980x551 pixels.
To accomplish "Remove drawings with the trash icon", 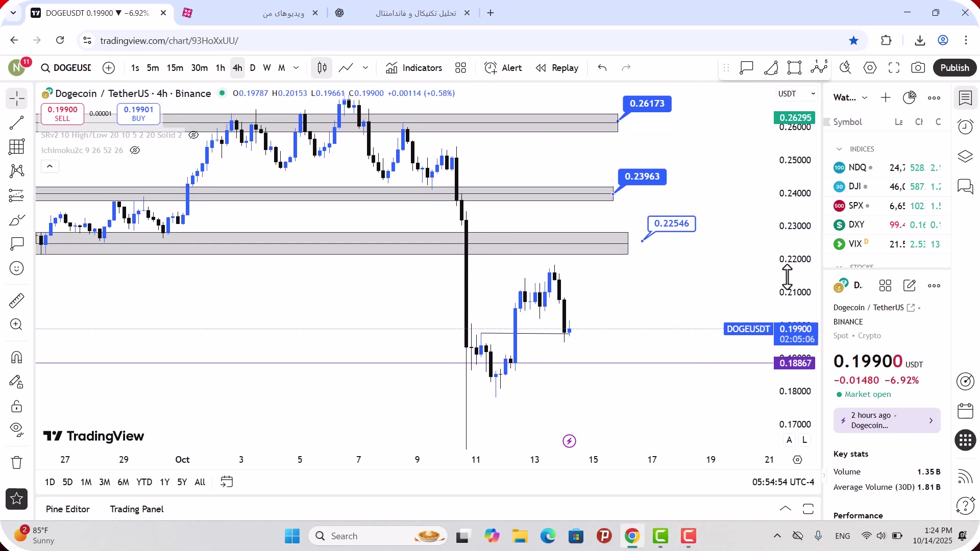I will (x=16, y=463).
